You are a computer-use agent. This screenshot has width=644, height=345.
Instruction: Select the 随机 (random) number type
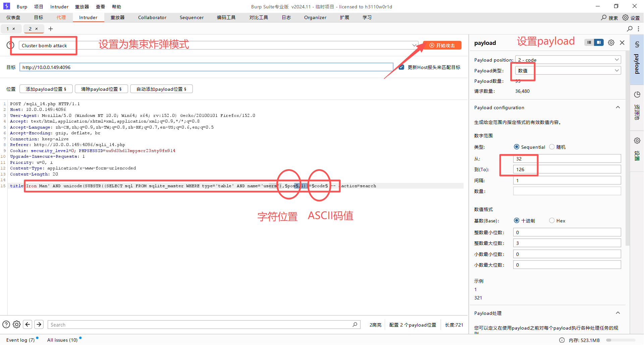point(552,147)
